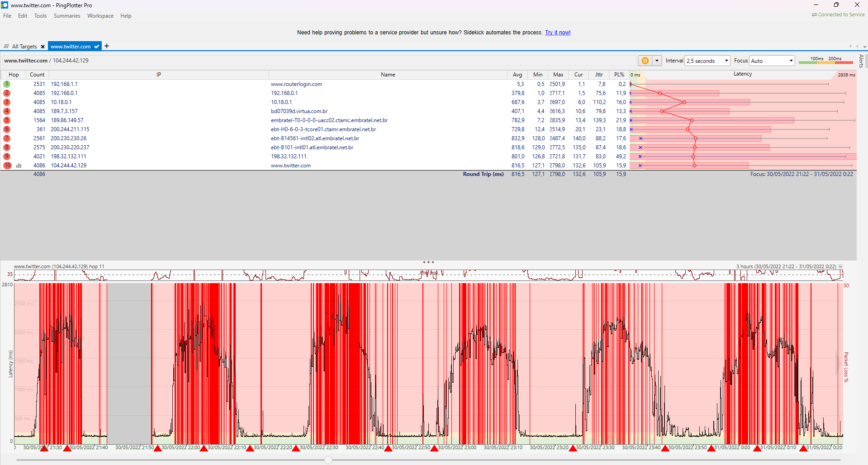Sort by the Count column header

[37, 75]
